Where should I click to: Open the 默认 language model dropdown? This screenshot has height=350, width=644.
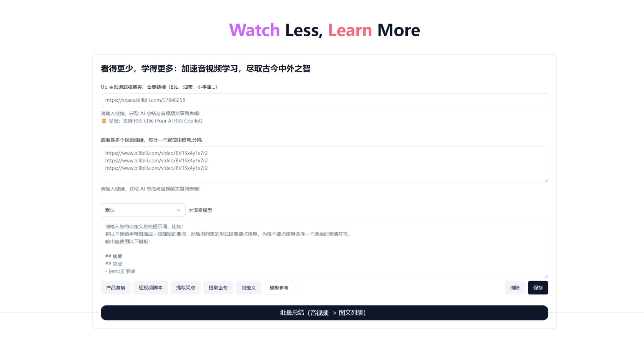pyautogui.click(x=143, y=210)
